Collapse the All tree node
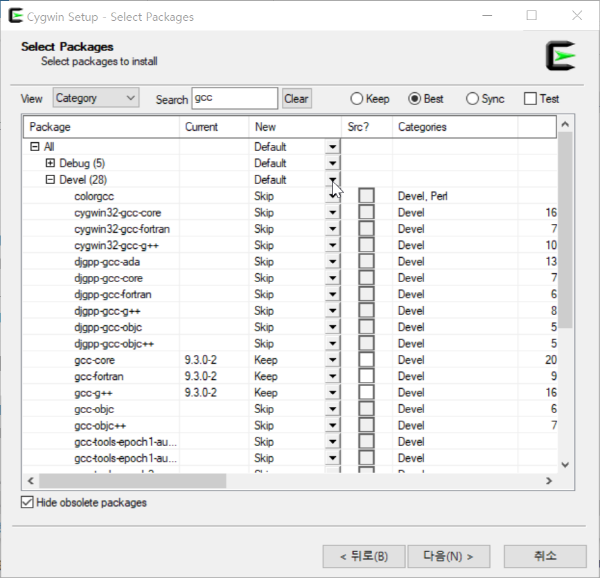The height and width of the screenshot is (578, 600). (35, 147)
